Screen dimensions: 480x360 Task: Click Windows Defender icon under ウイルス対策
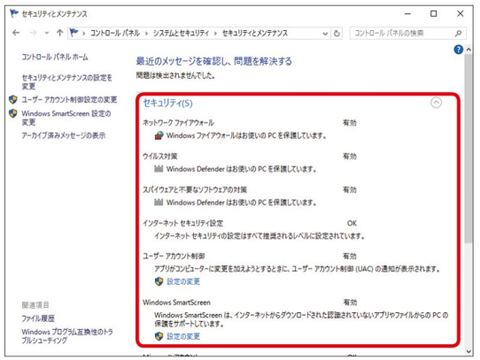(x=159, y=169)
